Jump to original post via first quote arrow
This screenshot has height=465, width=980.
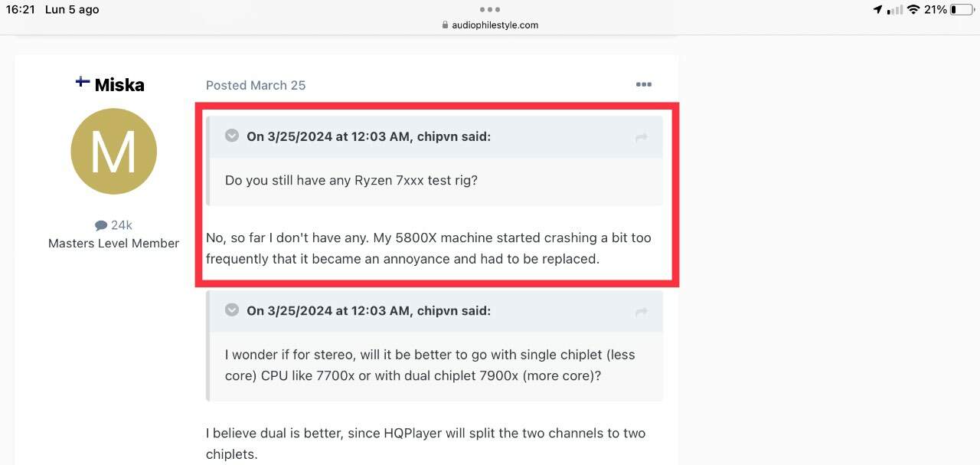click(642, 137)
